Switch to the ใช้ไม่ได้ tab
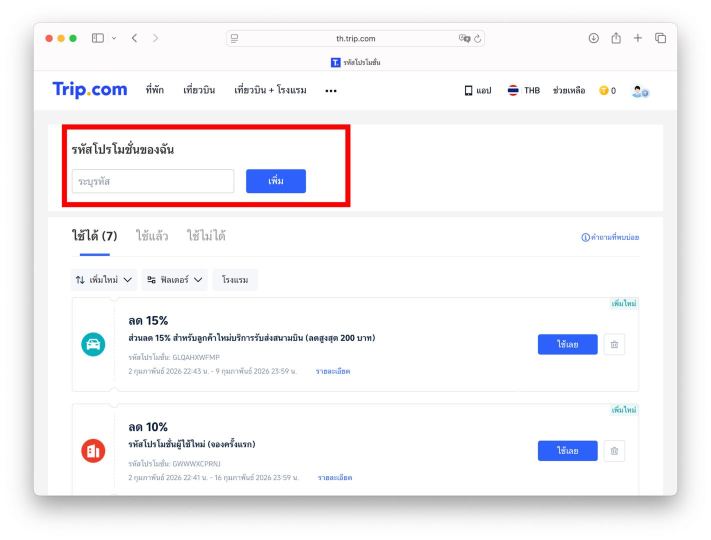 pyautogui.click(x=206, y=236)
